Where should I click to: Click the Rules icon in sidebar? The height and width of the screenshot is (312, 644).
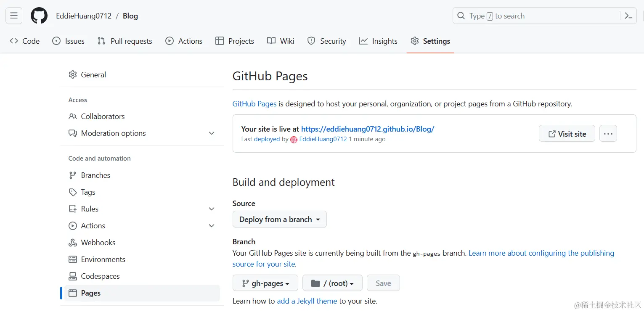pyautogui.click(x=73, y=209)
